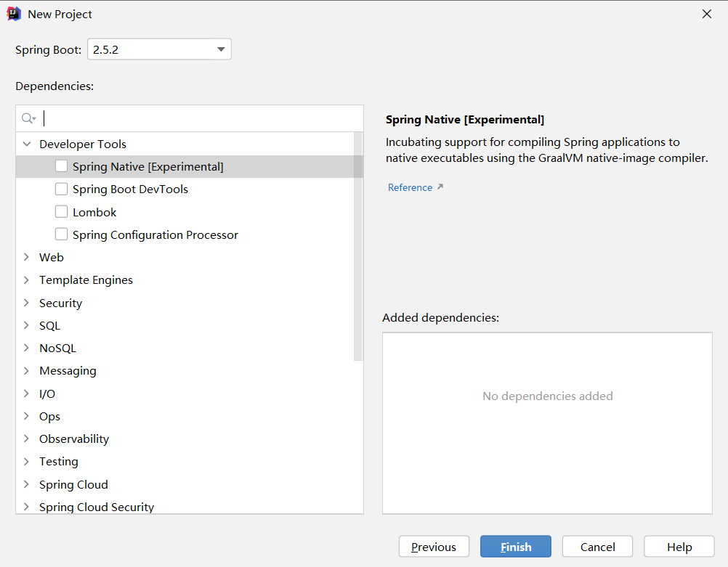Expand the NoSQL category
This screenshot has height=567, width=728.
[x=26, y=348]
